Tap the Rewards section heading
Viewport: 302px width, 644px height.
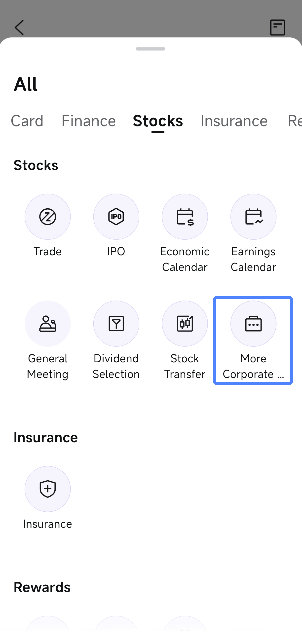click(x=42, y=587)
